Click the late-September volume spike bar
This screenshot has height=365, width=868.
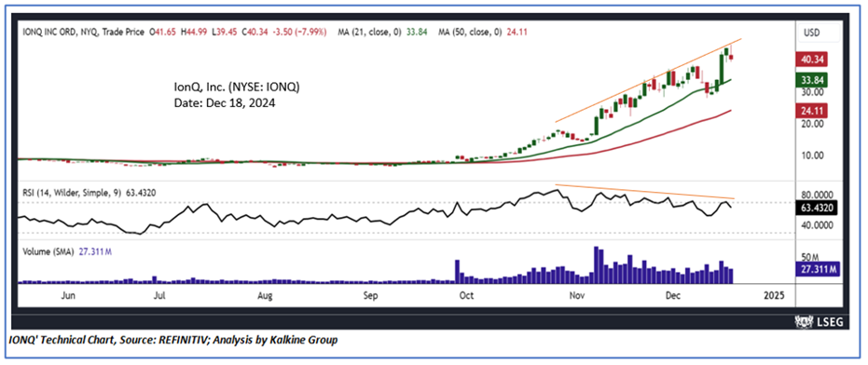458,272
